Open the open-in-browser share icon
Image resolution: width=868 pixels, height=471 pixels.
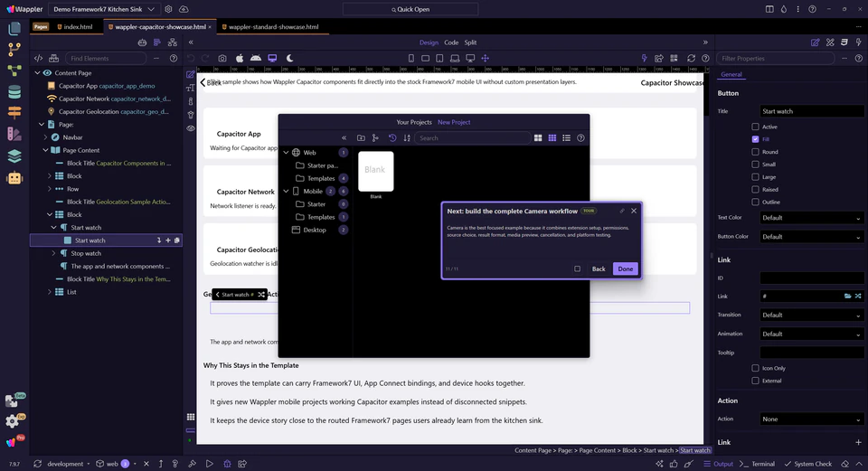(659, 58)
